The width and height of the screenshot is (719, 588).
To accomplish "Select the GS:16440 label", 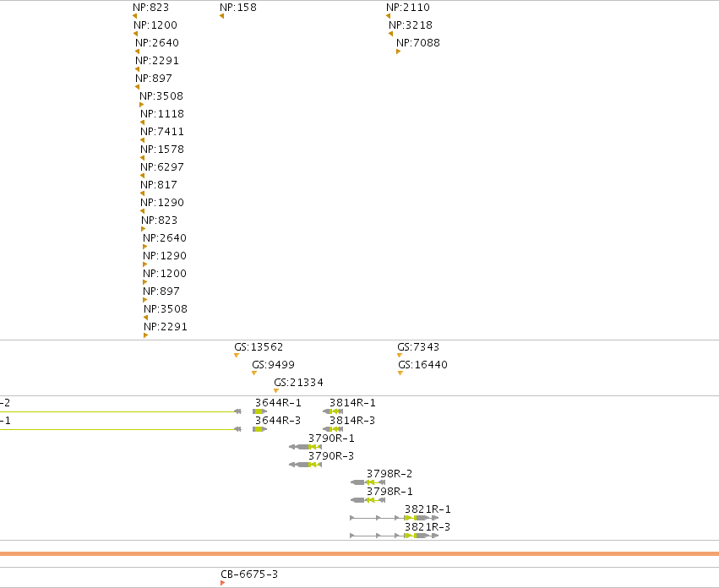I will coord(422,365).
